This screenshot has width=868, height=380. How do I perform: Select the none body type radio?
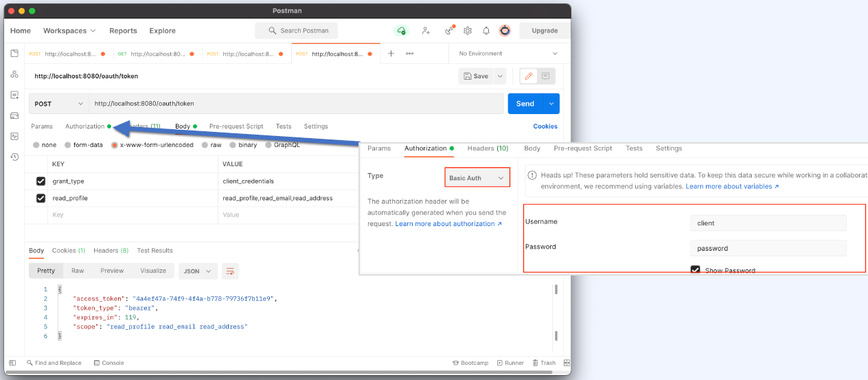coord(36,145)
